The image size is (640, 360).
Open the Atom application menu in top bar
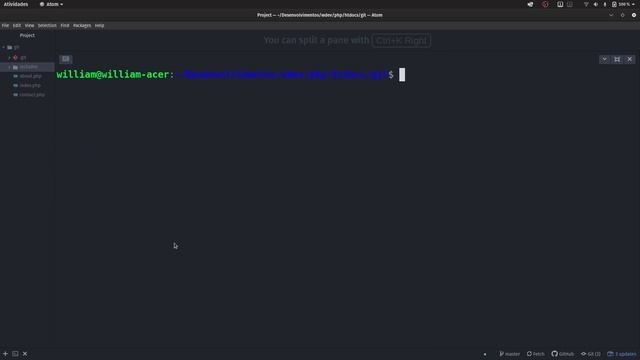pos(51,4)
